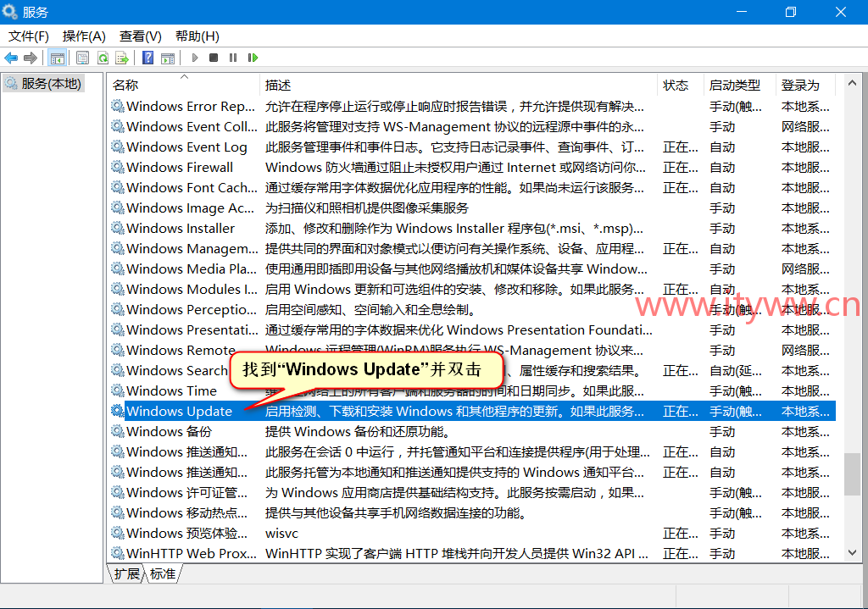Open the 文件(F) menu

pos(29,36)
